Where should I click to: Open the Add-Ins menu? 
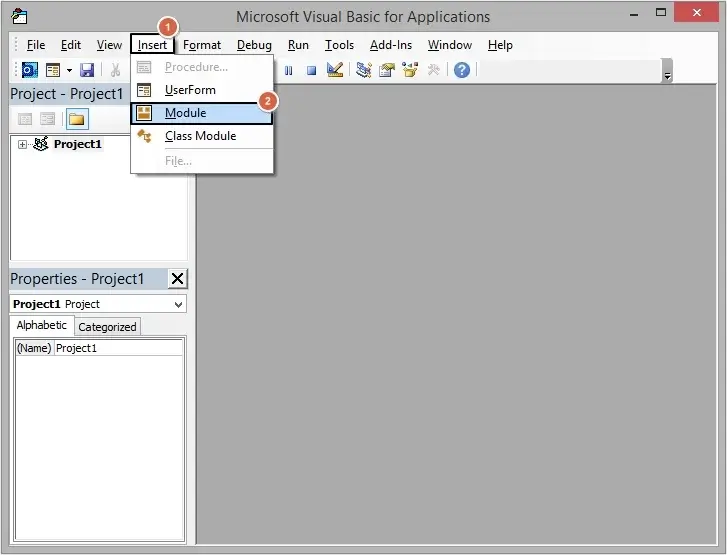click(x=391, y=45)
